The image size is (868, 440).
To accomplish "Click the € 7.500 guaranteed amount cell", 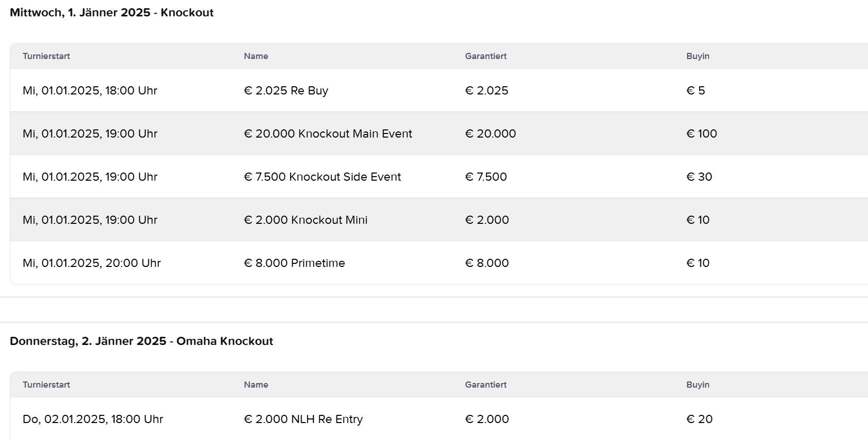I will point(485,177).
